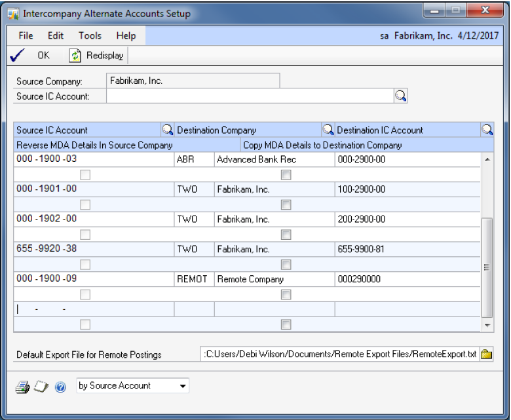
Task: Open the File menu
Action: pyautogui.click(x=26, y=35)
